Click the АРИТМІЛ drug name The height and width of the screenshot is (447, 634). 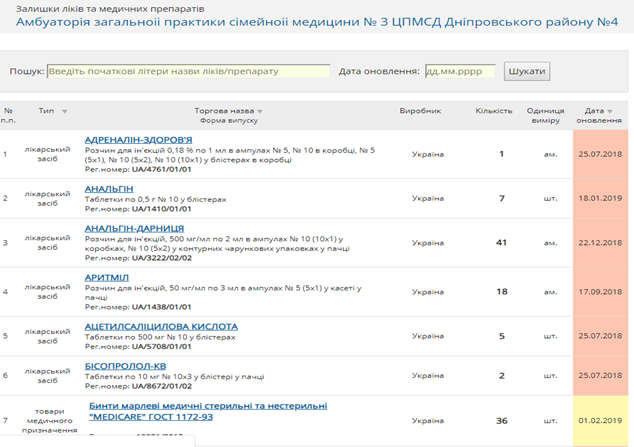107,277
